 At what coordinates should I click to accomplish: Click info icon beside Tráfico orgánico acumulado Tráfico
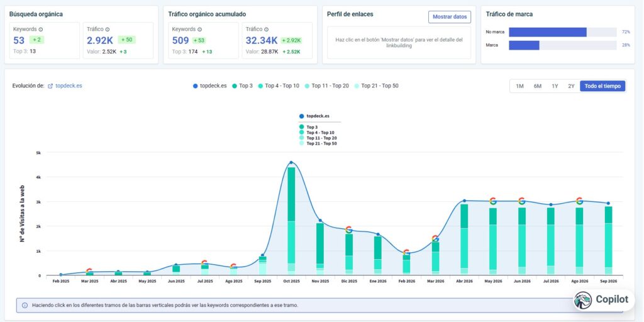click(x=266, y=30)
